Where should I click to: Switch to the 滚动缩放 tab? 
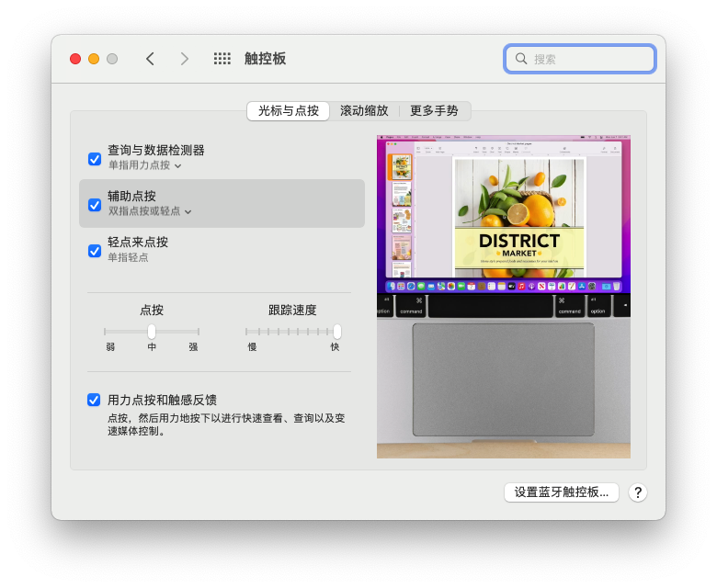(364, 111)
